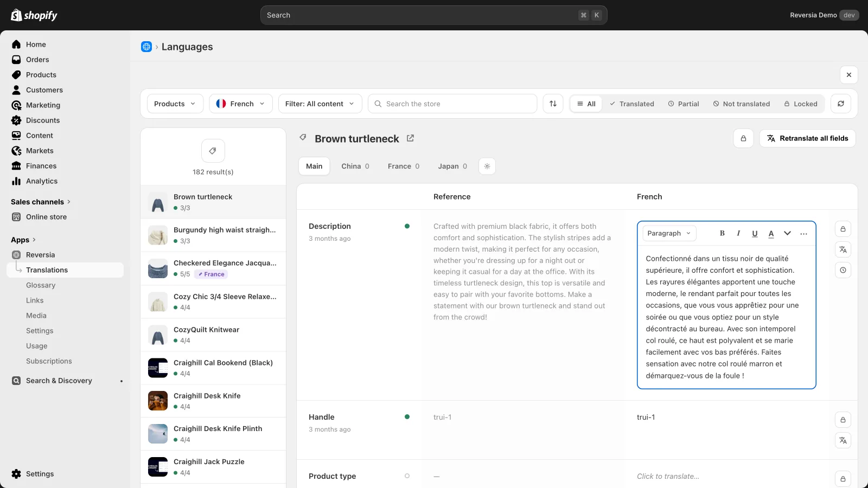This screenshot has width=868, height=488.
Task: Open Brown turtleneck external link icon
Action: click(410, 138)
